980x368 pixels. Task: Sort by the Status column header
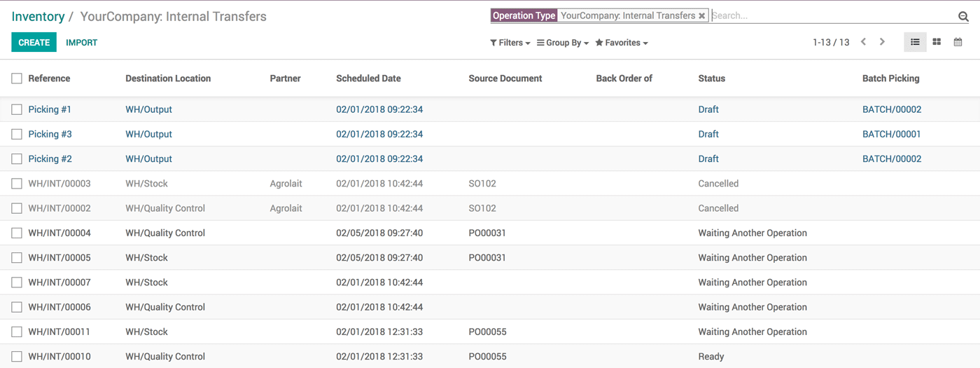point(711,79)
